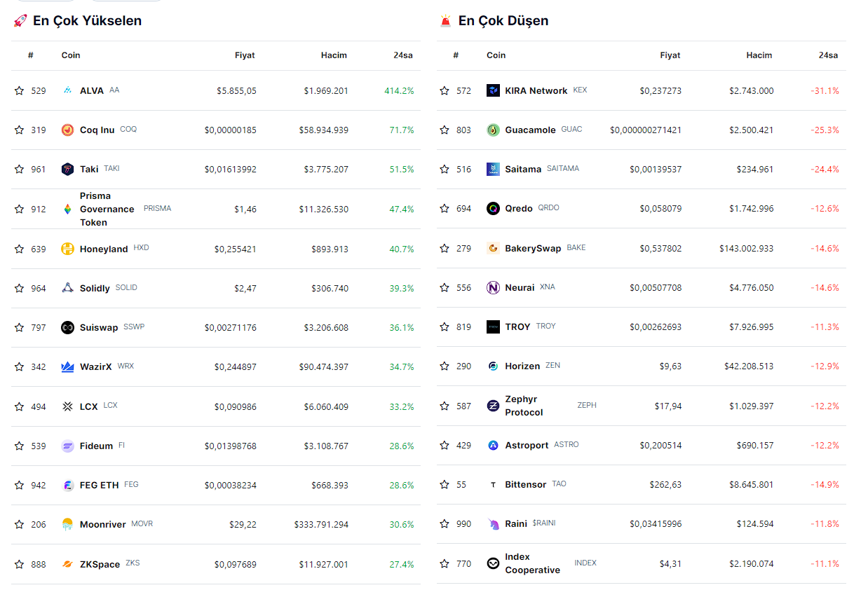
Task: Toggle favorite star for Solidly
Action: (x=19, y=288)
